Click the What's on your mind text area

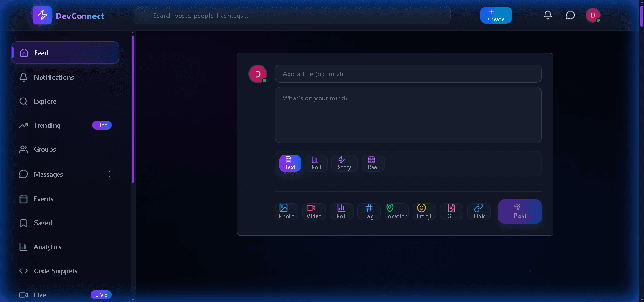[408, 114]
